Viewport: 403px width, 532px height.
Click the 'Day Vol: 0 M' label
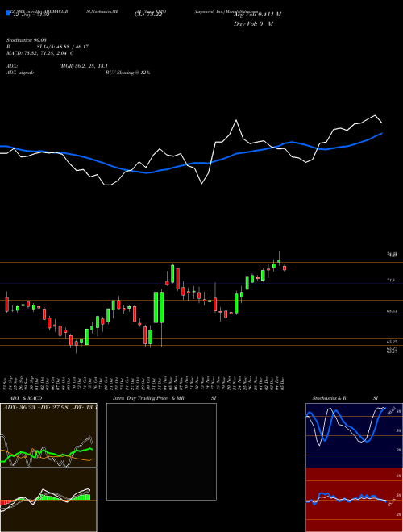pyautogui.click(x=253, y=24)
